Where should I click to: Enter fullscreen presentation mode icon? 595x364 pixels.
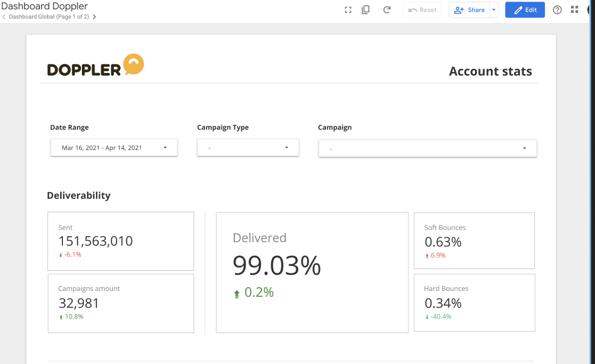pos(348,10)
